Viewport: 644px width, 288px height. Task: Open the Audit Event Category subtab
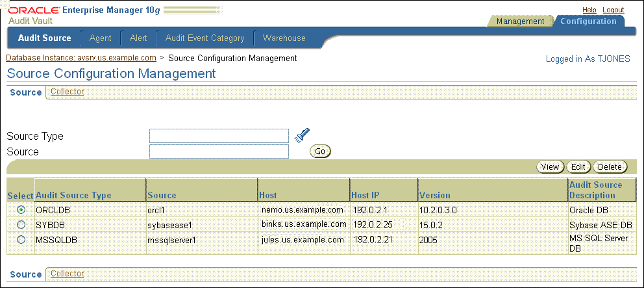point(204,38)
